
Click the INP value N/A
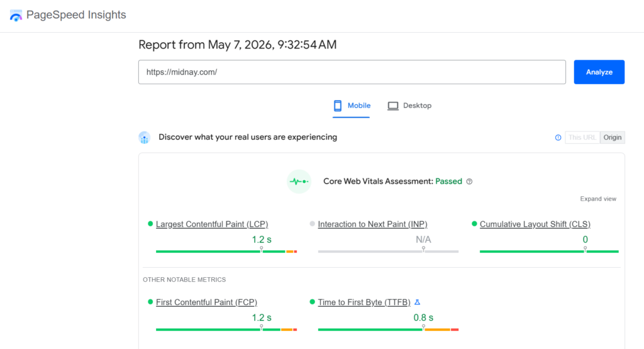coord(423,240)
